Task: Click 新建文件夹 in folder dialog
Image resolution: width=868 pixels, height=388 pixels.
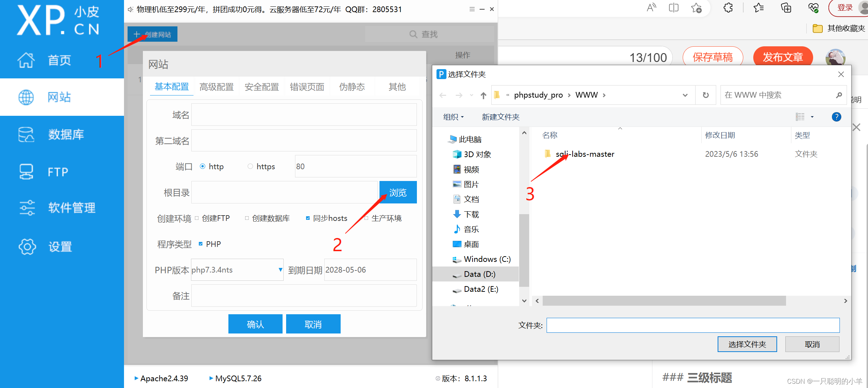Action: tap(501, 117)
